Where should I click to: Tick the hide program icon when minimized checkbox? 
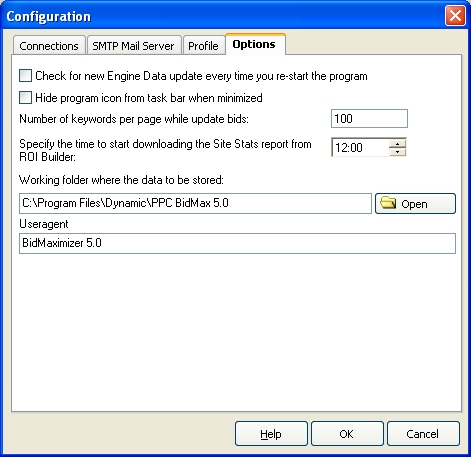click(x=25, y=98)
